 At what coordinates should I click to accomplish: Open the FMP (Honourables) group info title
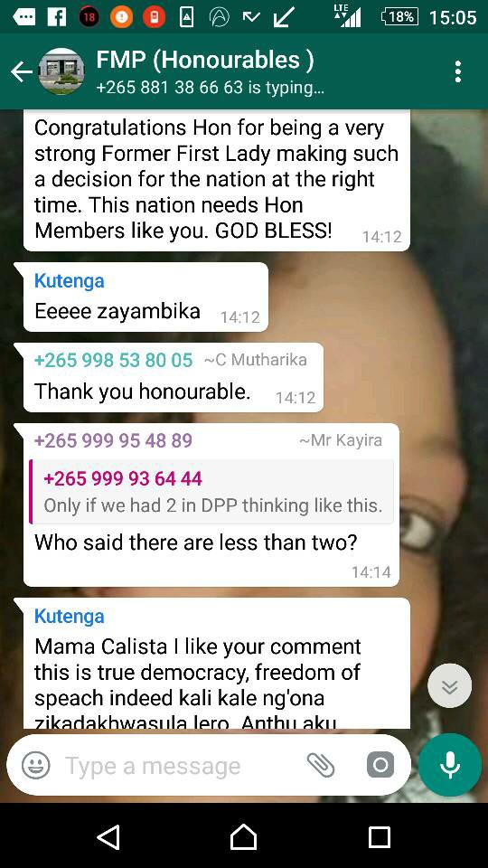click(205, 60)
